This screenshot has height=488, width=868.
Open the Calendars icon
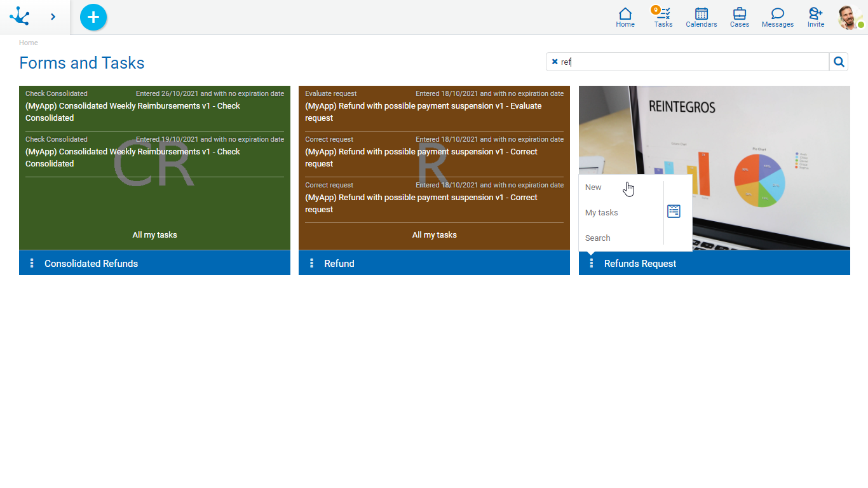tap(701, 17)
